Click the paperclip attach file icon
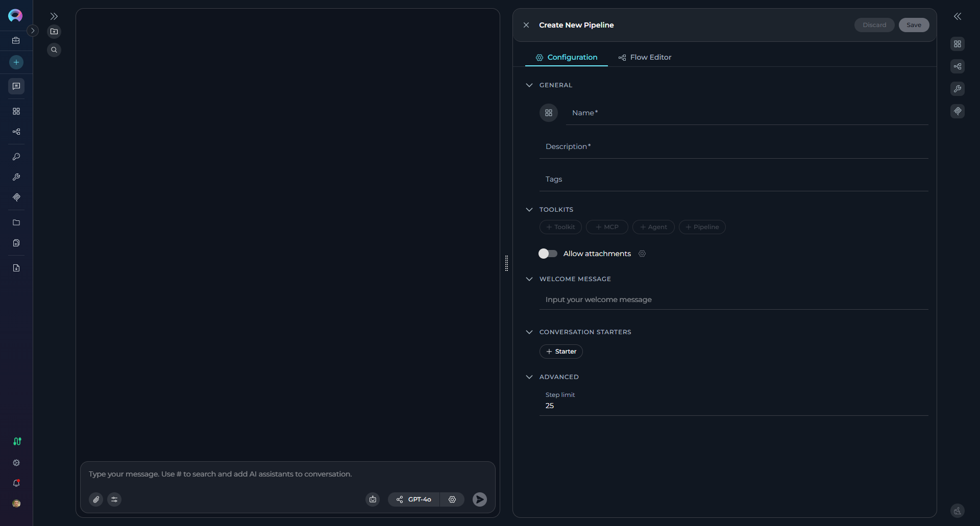This screenshot has width=980, height=526. pyautogui.click(x=96, y=499)
